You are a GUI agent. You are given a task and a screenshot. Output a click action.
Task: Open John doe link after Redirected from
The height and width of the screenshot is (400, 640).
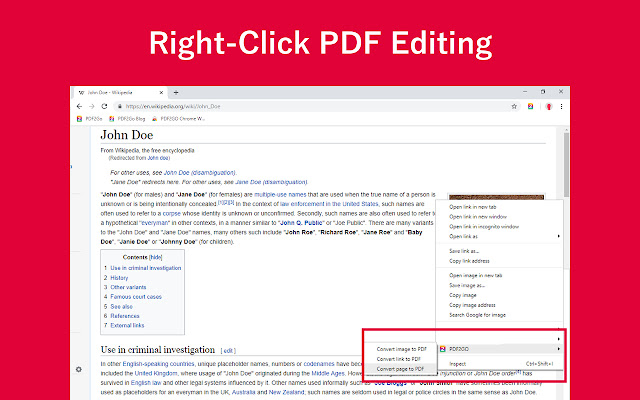point(158,158)
